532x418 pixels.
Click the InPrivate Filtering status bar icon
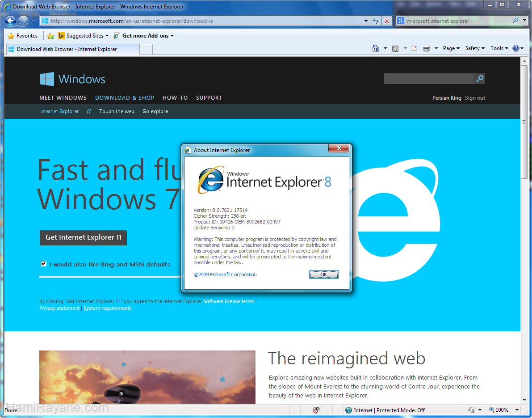tap(316, 410)
